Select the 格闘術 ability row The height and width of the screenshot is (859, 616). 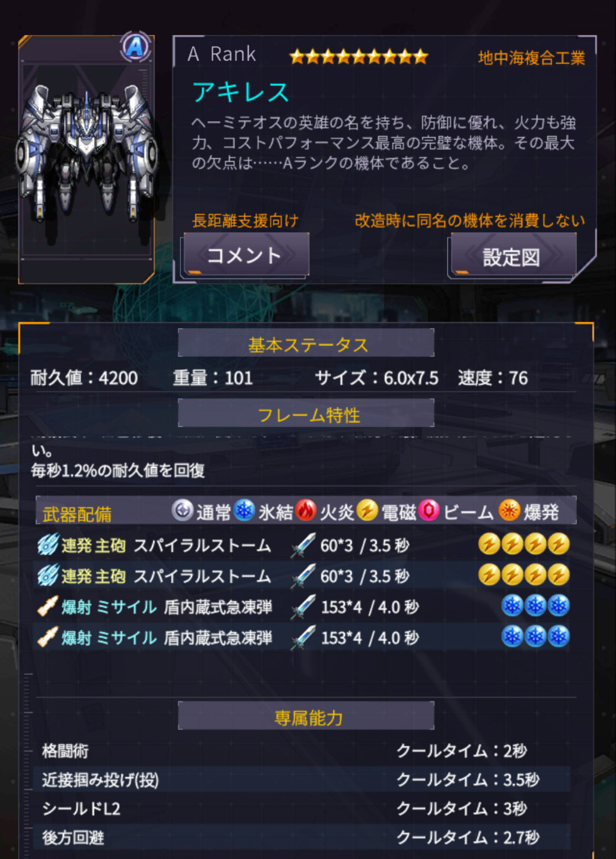point(303,750)
